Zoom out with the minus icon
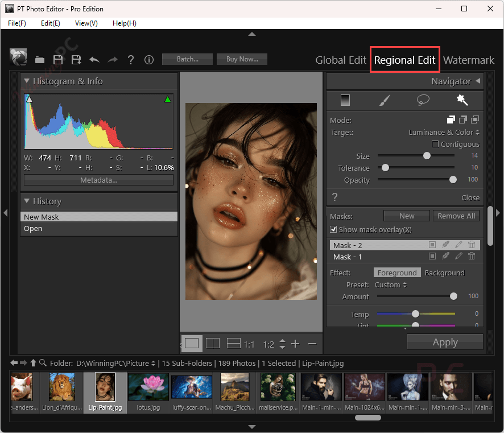504x433 pixels. 312,344
